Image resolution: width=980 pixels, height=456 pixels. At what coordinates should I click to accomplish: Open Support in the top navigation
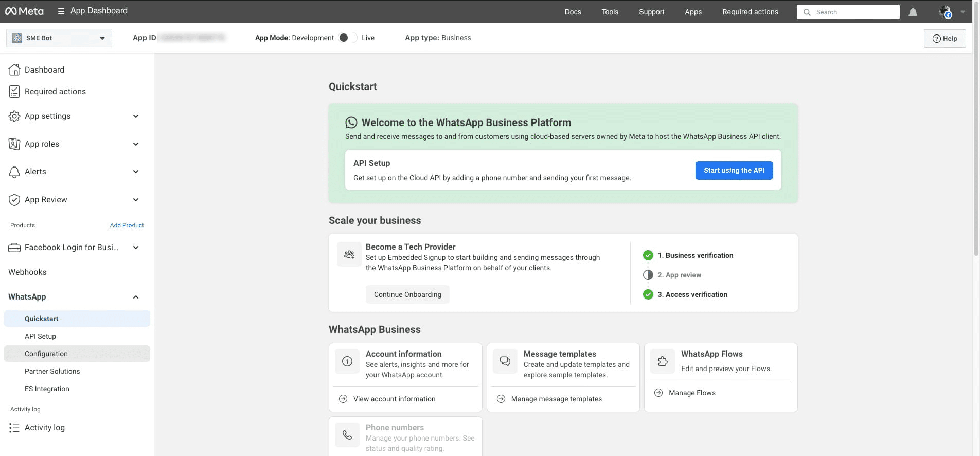click(651, 12)
